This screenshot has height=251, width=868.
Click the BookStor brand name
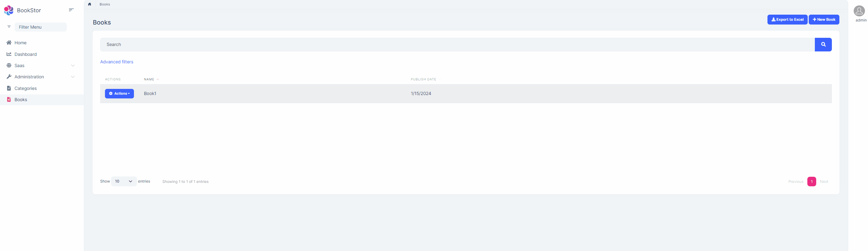(x=29, y=11)
